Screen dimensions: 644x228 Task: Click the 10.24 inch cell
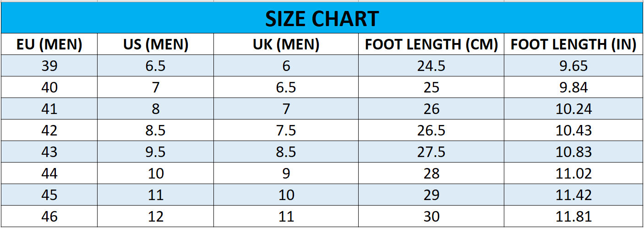click(573, 109)
